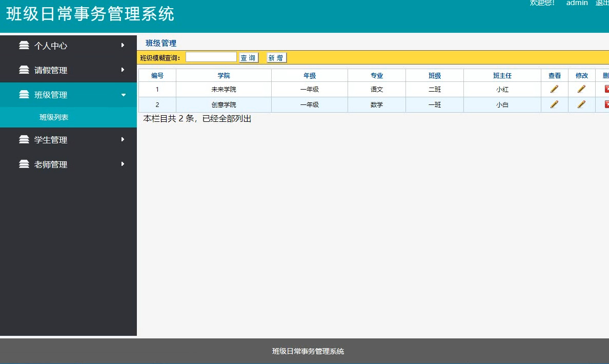609x364 pixels.
Task: Click the 修改 column header
Action: [582, 75]
